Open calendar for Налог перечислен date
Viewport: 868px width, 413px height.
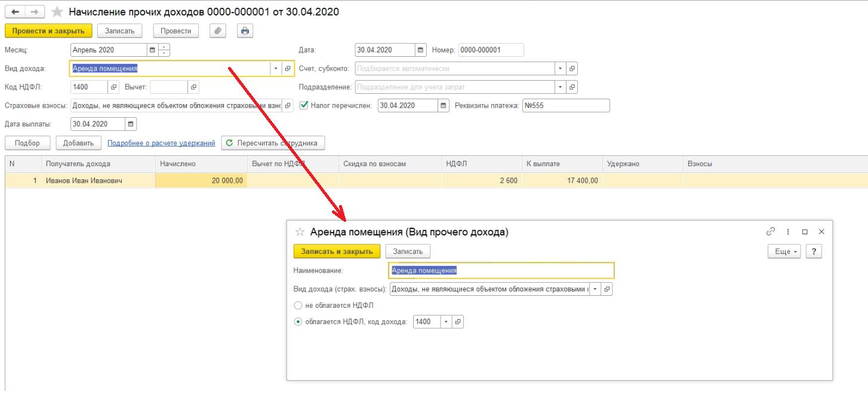point(443,106)
